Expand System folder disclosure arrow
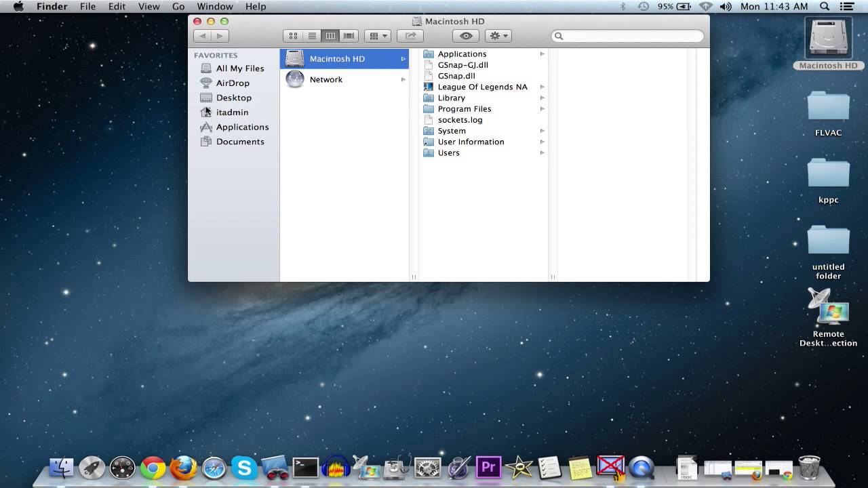 tap(542, 131)
